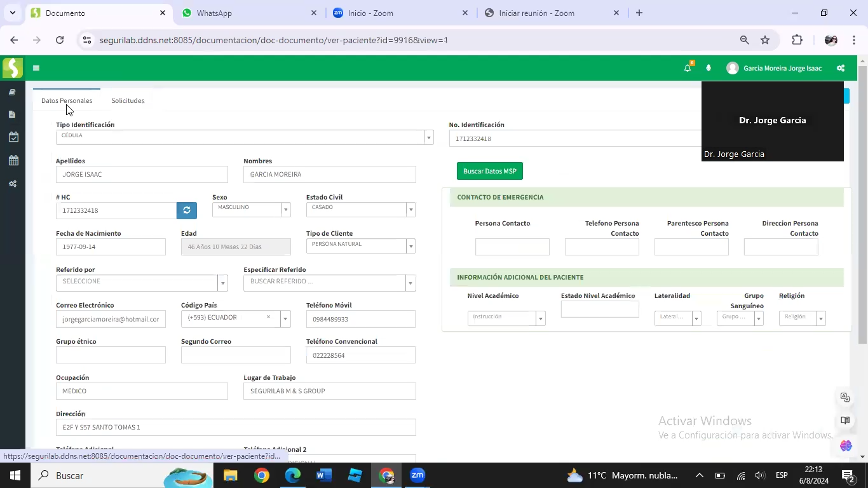868x488 pixels.
Task: Switch to the Datos Personales tab
Action: click(x=67, y=100)
